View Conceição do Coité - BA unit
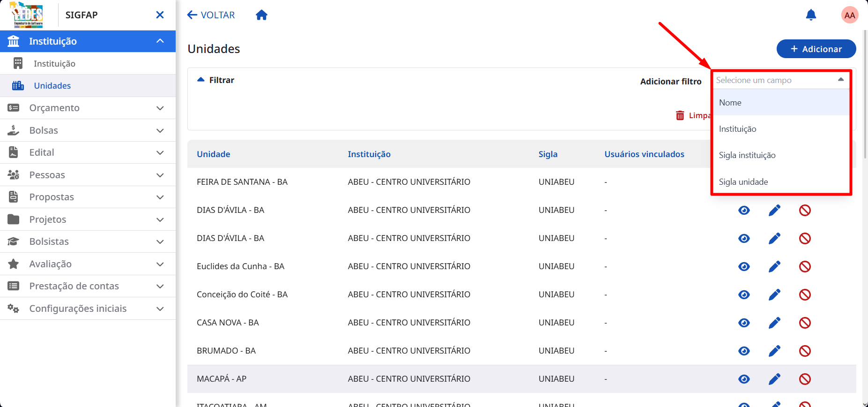Screen dimensions: 868x407 [744, 294]
